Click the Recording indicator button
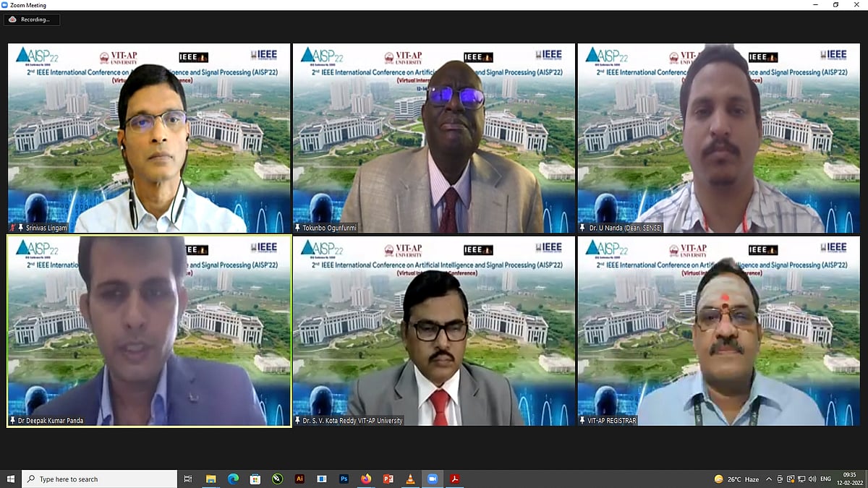 (32, 20)
